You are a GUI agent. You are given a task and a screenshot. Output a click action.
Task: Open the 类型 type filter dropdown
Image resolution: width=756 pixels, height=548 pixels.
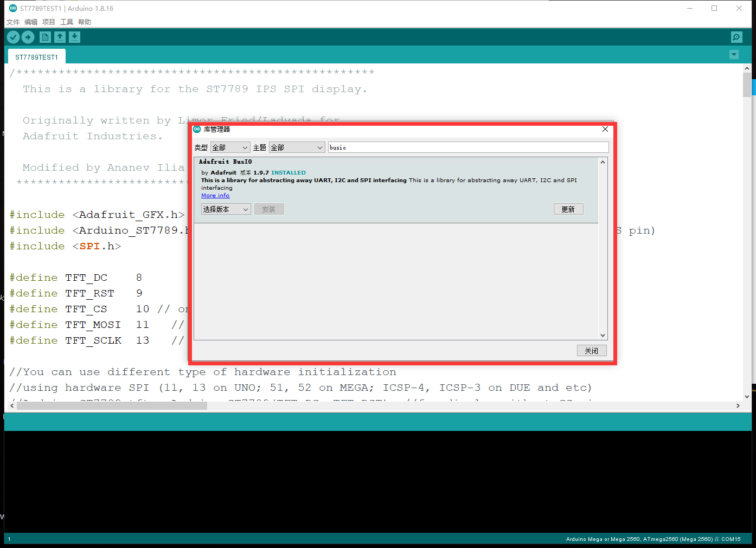230,147
